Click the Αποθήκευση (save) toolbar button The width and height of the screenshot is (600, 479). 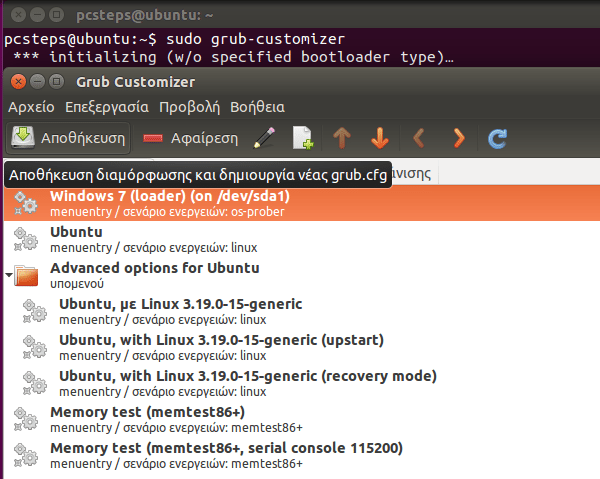(x=69, y=137)
